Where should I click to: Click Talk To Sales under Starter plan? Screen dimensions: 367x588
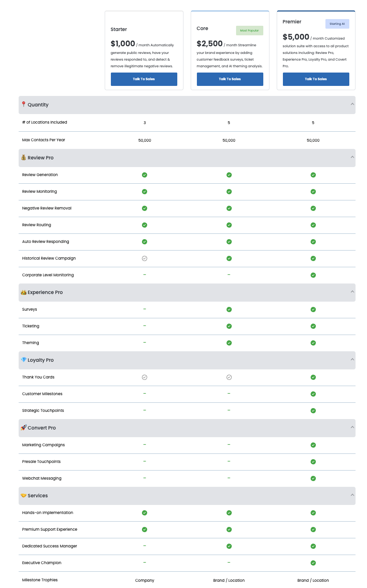click(x=144, y=79)
